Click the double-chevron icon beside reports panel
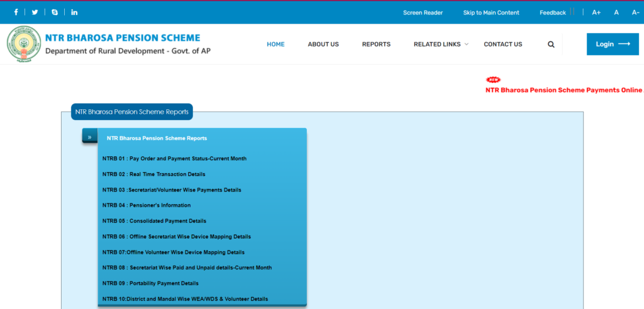 (89, 137)
